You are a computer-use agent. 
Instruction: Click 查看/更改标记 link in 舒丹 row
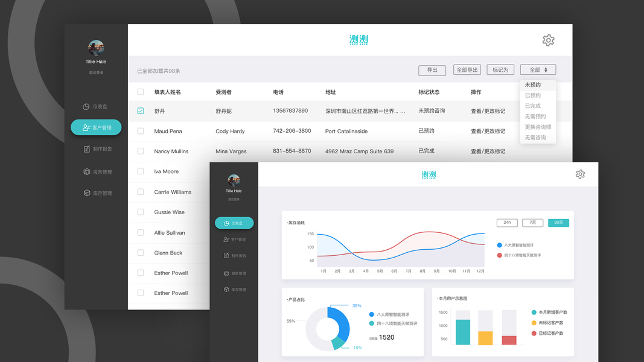click(x=488, y=111)
